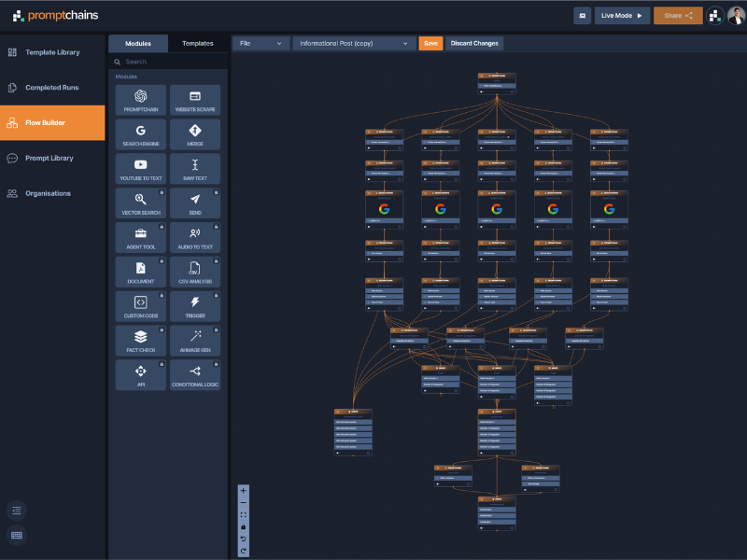
Task: Expand the Informational Post (copy) dropdown
Action: (354, 43)
